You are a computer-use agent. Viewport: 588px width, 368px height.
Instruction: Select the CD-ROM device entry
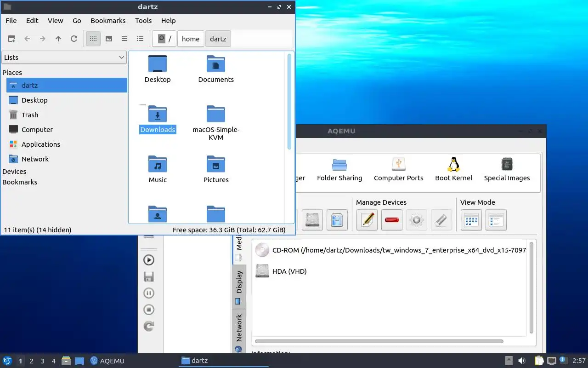click(x=390, y=250)
